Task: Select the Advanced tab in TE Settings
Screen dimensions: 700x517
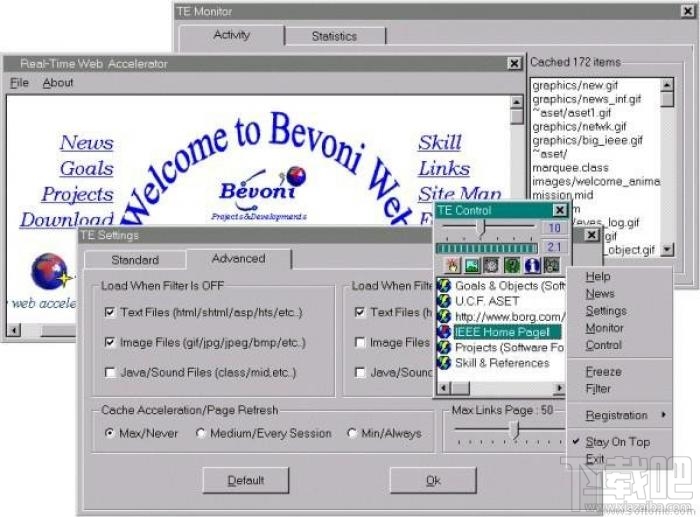Action: coord(238,258)
